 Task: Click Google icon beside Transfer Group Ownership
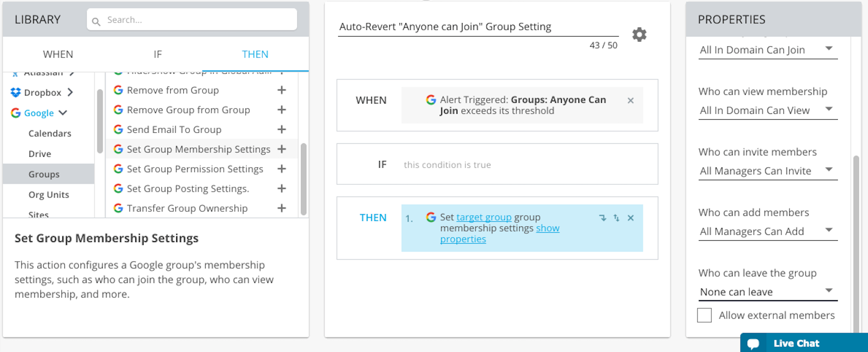(x=118, y=208)
